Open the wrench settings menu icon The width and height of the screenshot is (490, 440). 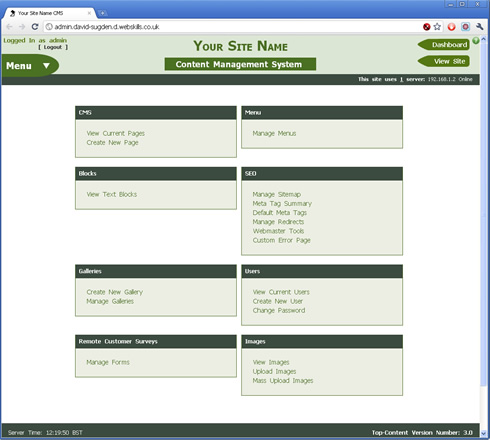[x=480, y=27]
